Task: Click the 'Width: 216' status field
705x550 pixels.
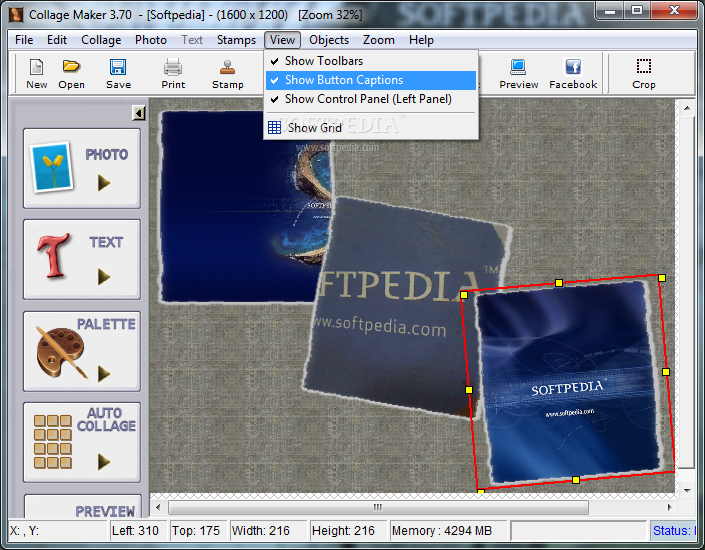Action: [268, 531]
